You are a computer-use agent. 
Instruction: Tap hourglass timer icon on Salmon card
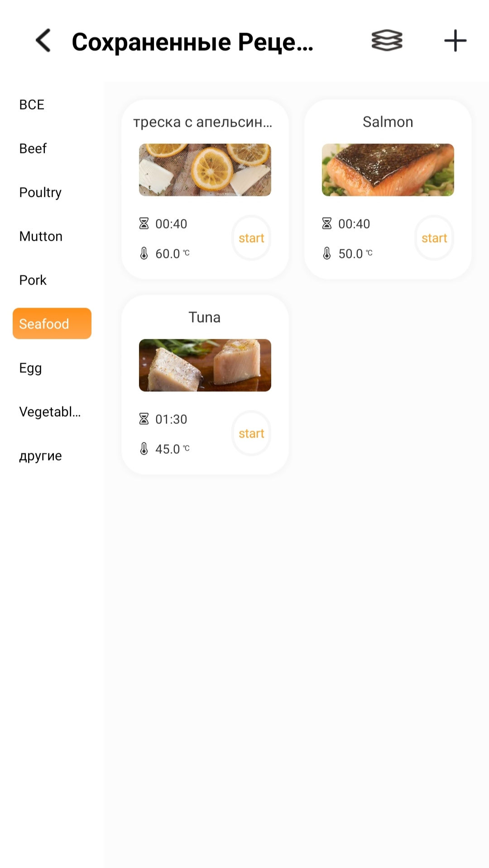[327, 223]
